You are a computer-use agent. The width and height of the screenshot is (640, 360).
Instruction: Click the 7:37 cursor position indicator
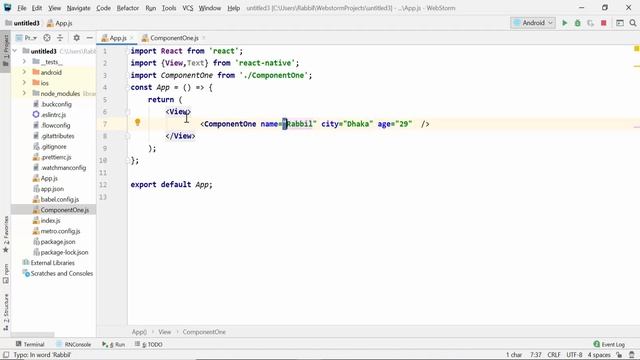pos(536,355)
